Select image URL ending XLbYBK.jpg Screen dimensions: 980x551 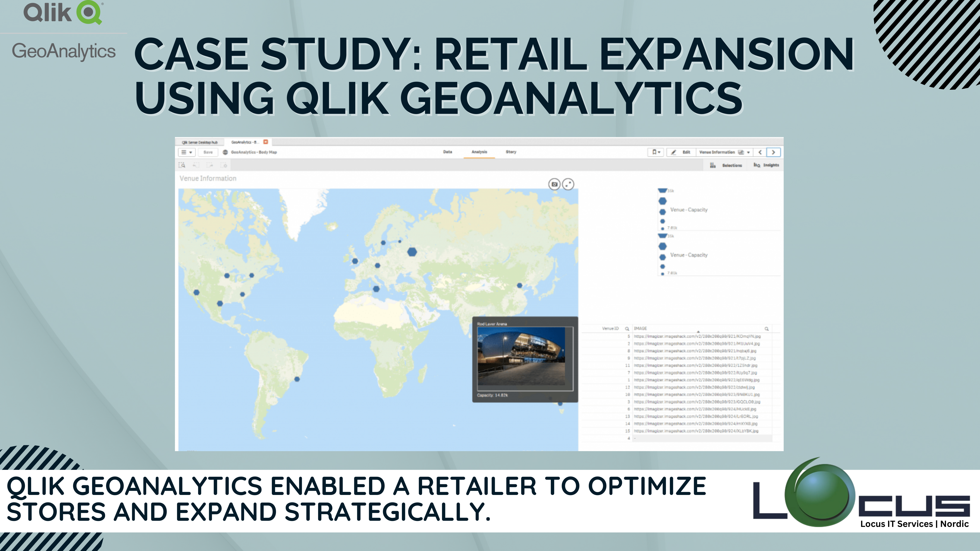tap(696, 431)
